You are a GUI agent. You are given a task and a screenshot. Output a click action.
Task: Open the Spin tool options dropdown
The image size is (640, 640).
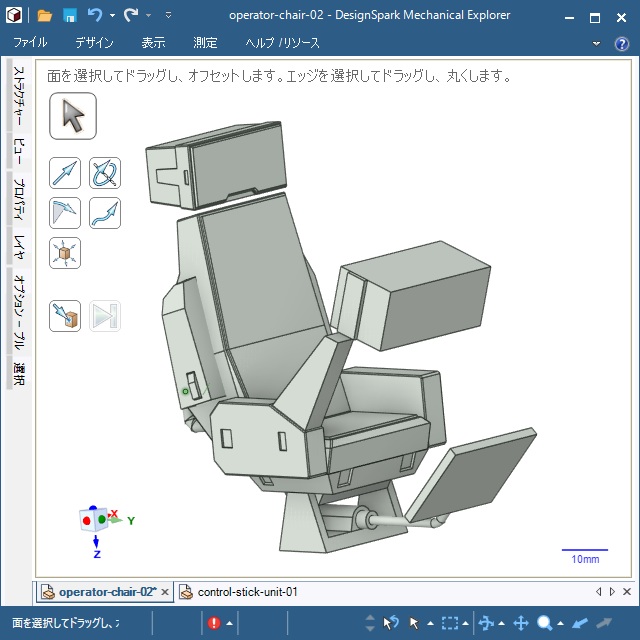coord(501,623)
